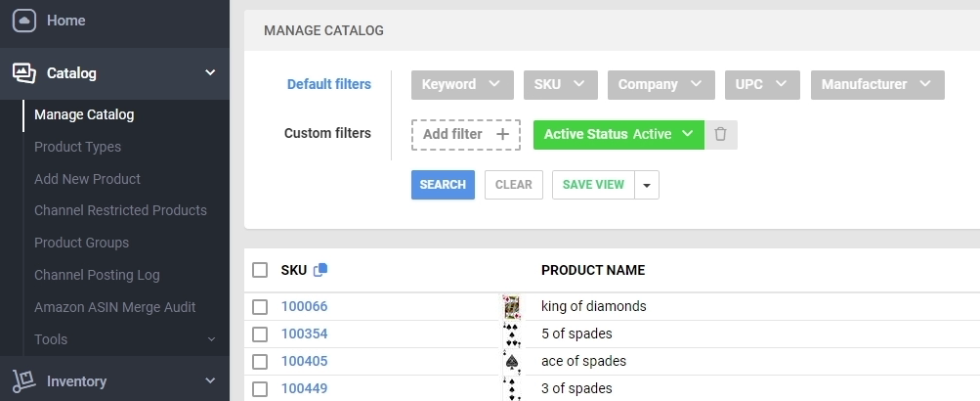Viewport: 980px width, 401px height.
Task: Click the Catalog sidebar icon
Action: tap(24, 73)
